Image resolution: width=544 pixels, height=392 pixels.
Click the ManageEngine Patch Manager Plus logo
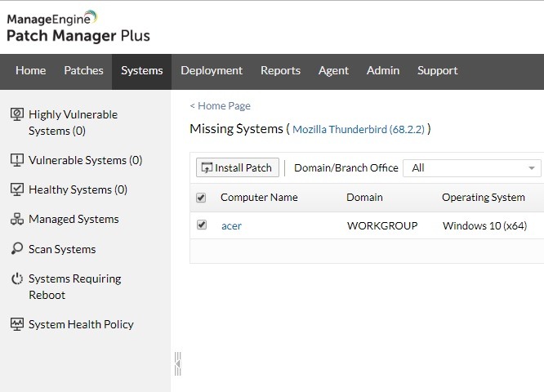(78, 26)
